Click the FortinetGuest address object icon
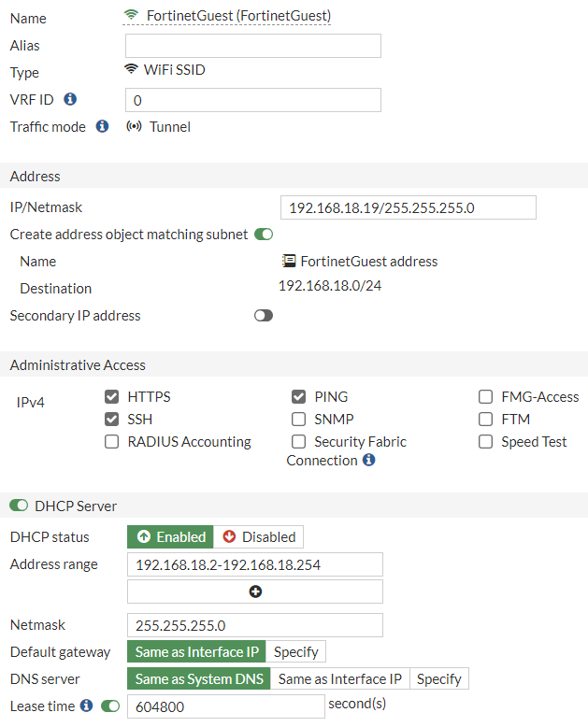Viewport: 588px width, 727px height. coord(289,262)
